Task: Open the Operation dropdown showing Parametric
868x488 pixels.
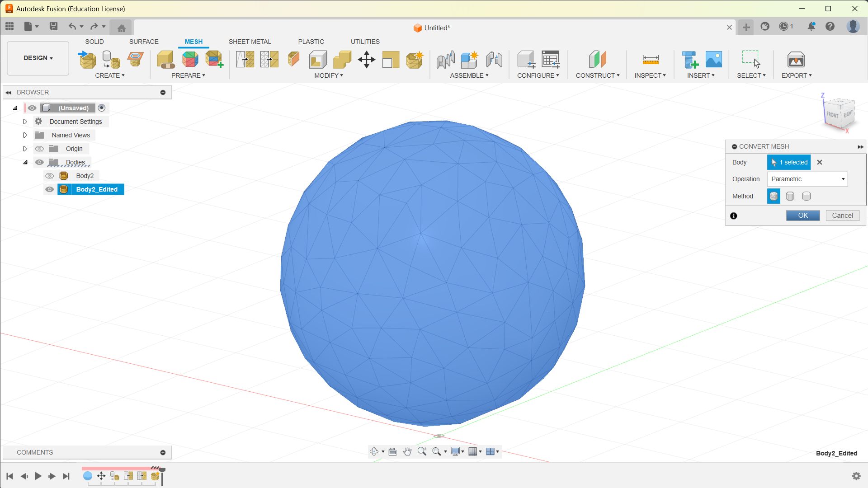Action: pos(807,179)
